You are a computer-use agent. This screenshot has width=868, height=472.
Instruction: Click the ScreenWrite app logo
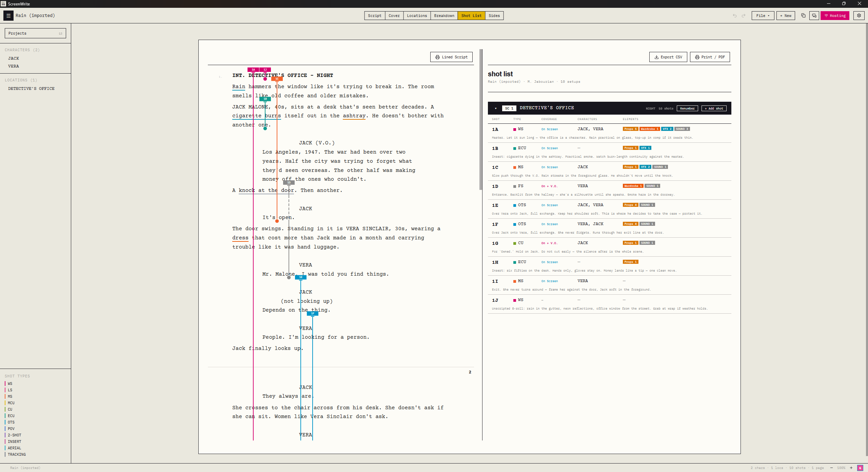3,4
